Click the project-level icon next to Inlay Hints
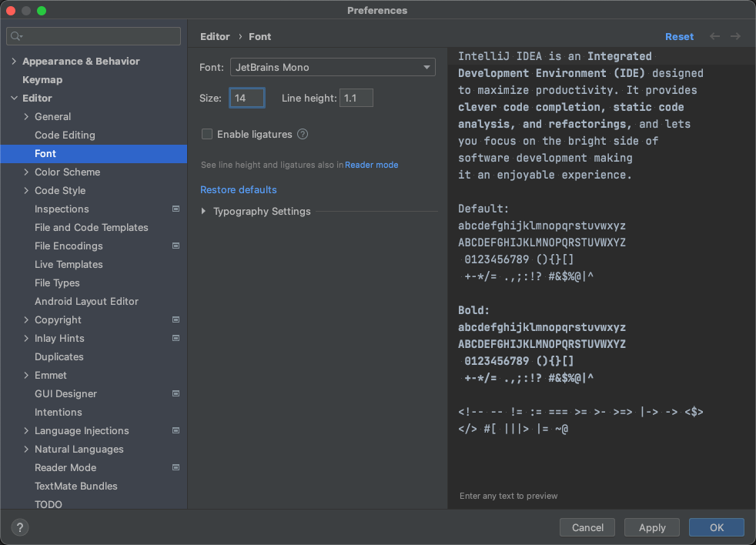 [176, 338]
